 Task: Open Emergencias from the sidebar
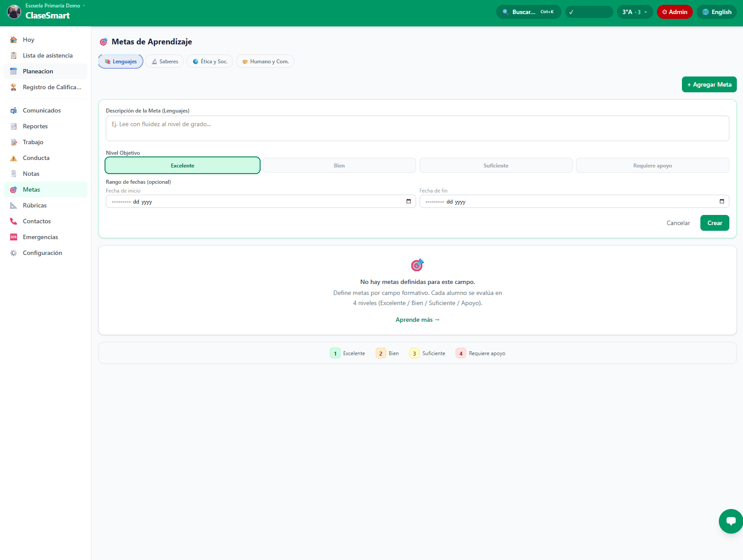point(45,237)
